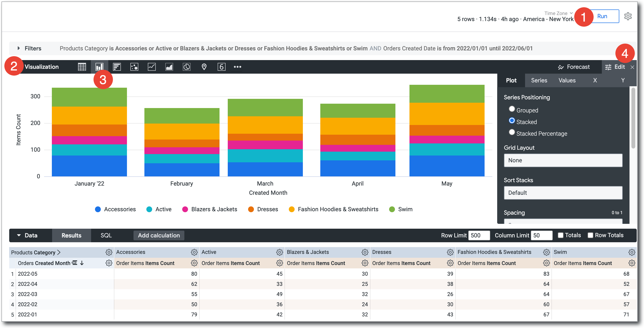
Task: Select the Table visualization icon
Action: click(x=82, y=67)
